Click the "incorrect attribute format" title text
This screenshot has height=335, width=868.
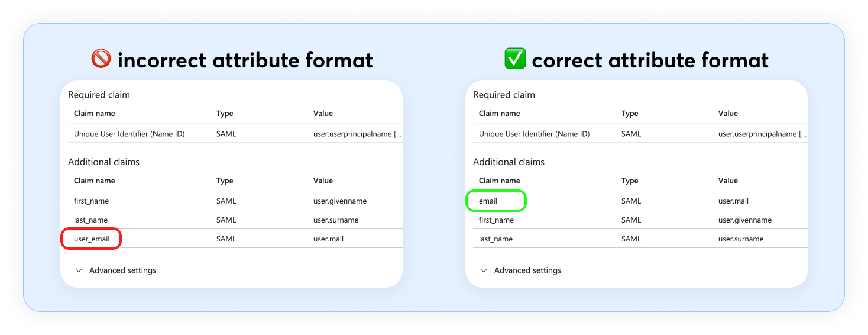[245, 60]
